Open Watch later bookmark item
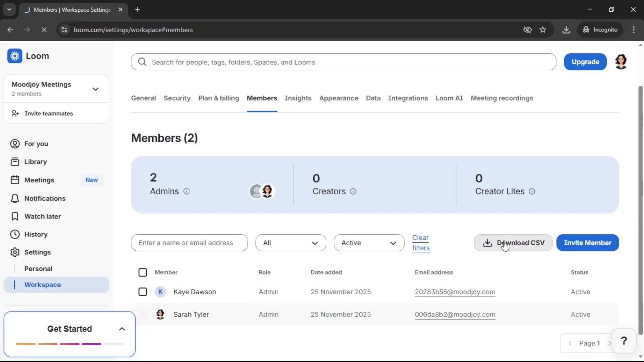 click(15, 217)
